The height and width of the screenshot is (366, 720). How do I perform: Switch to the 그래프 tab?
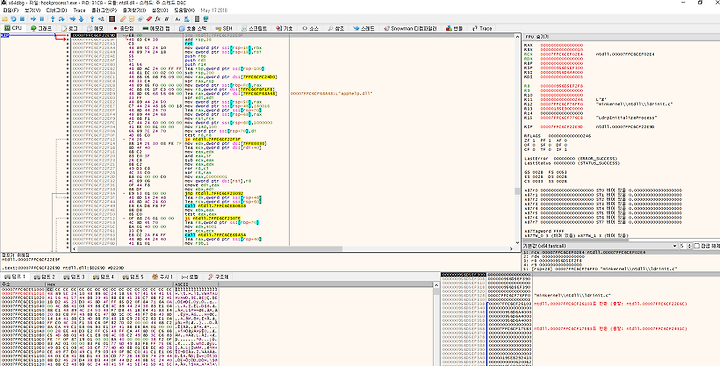tap(41, 28)
